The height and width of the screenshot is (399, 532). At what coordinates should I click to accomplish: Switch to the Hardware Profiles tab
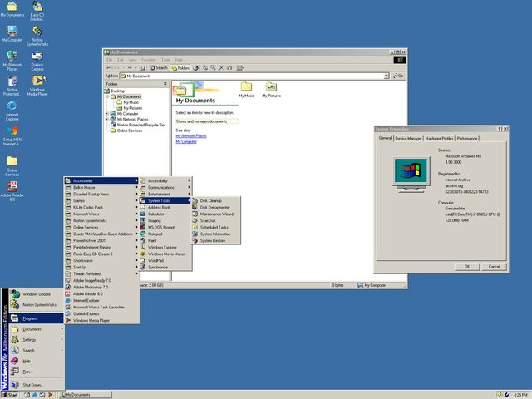click(x=440, y=139)
